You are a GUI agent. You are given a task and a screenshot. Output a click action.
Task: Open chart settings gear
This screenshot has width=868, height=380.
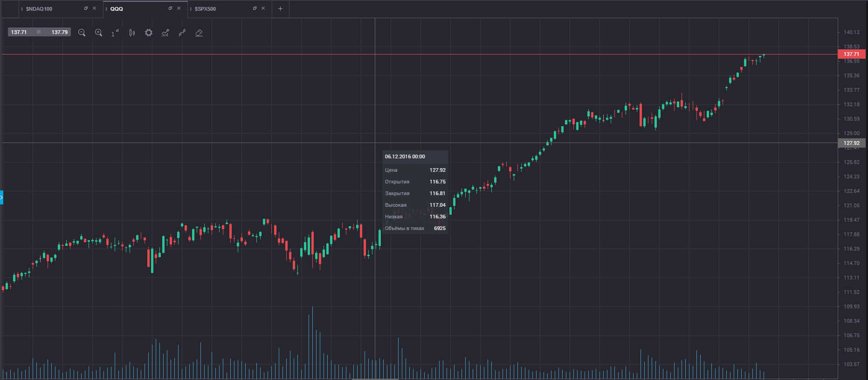pos(149,33)
